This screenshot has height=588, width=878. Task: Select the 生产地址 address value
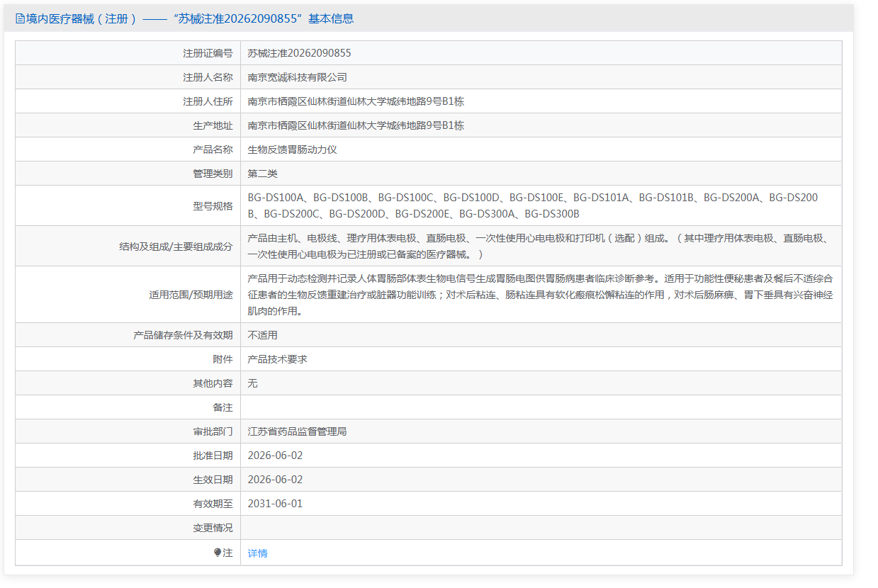356,125
